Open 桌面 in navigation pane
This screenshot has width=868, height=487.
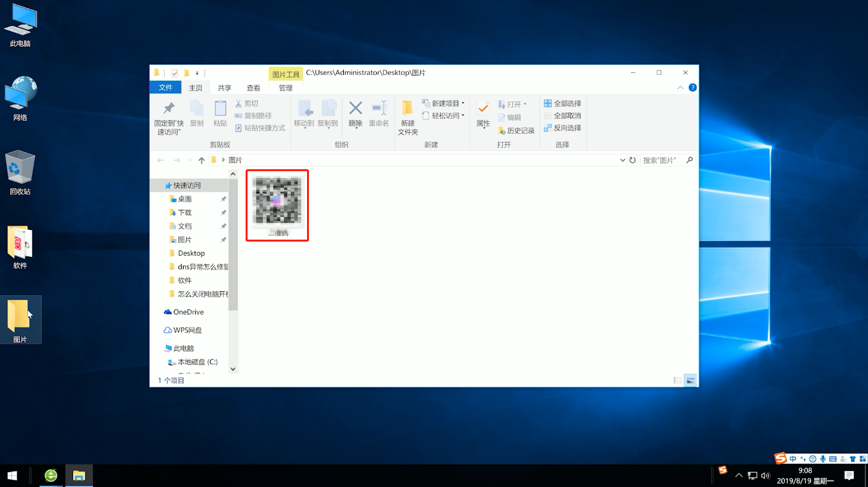point(185,199)
